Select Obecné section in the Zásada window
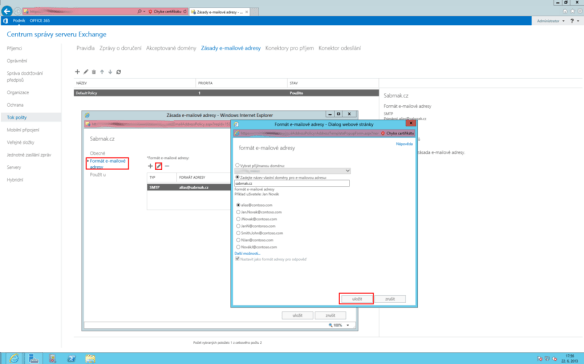The height and width of the screenshot is (364, 584). (x=98, y=153)
